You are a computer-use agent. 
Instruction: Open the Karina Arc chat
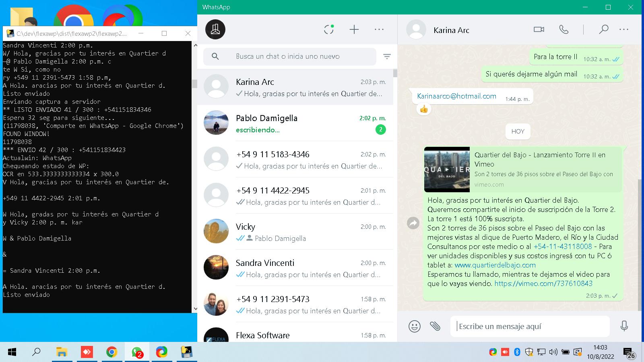[295, 87]
